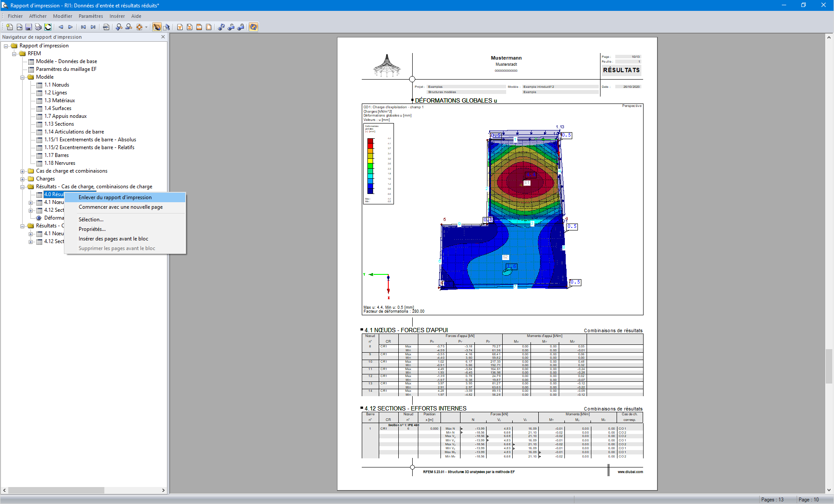Toggle the orange refresh report button

click(254, 27)
